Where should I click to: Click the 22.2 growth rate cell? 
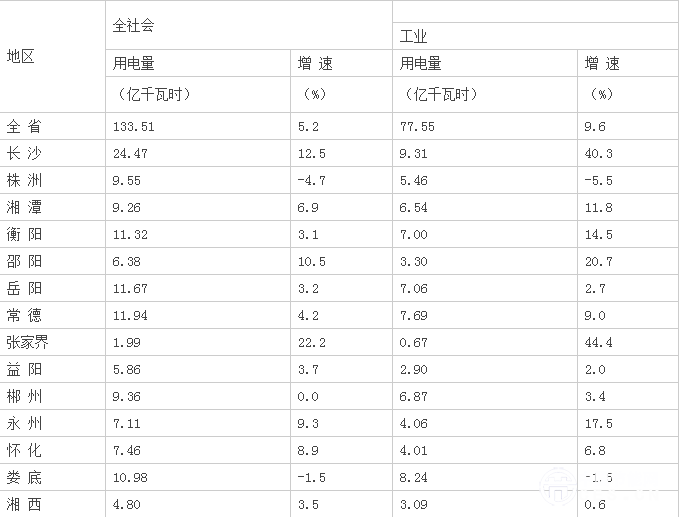point(311,343)
